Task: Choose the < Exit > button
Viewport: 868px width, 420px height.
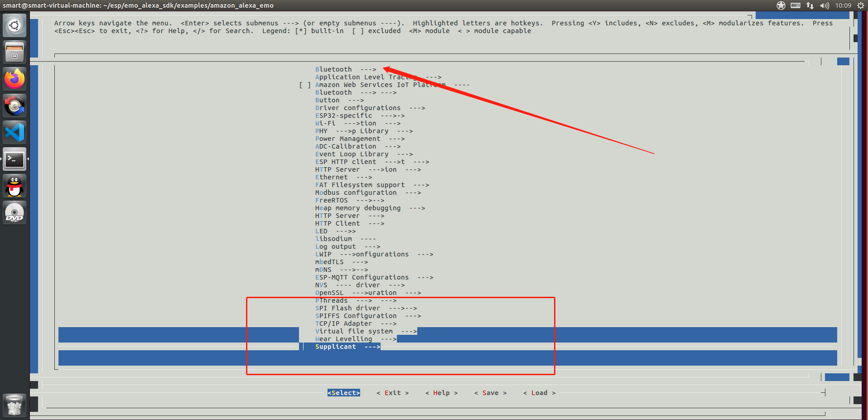Action: (393, 393)
